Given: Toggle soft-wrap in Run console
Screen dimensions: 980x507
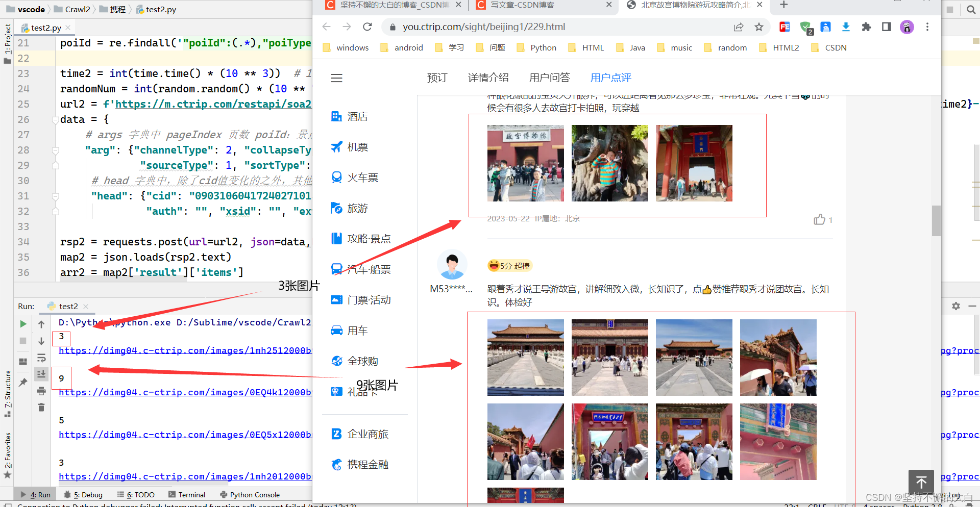Looking at the screenshot, I should 41,358.
